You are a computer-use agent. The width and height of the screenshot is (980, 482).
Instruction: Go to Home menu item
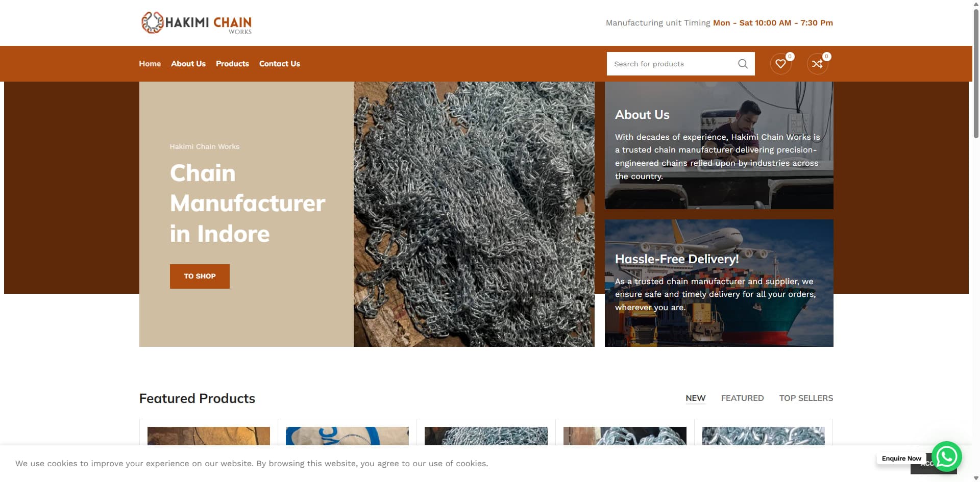(x=150, y=64)
